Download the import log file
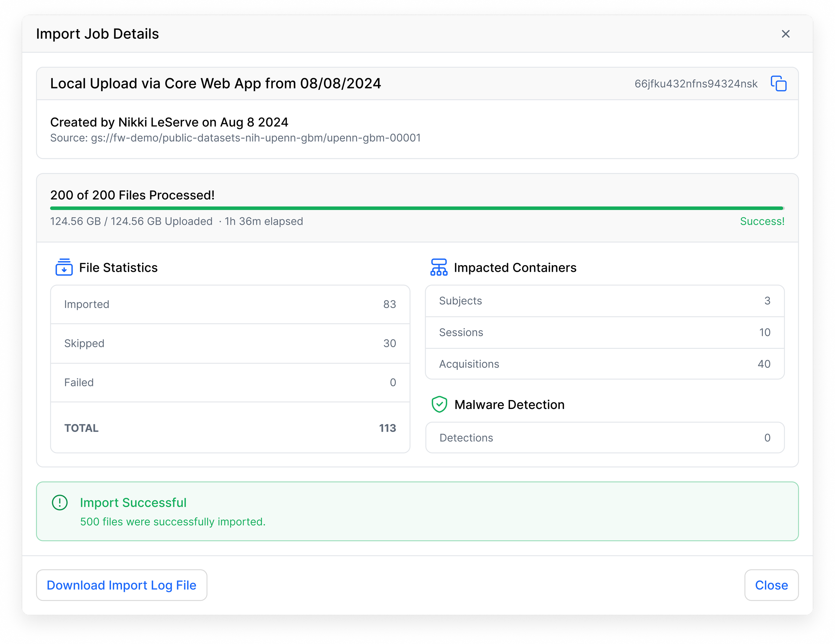This screenshot has width=835, height=644. click(122, 585)
